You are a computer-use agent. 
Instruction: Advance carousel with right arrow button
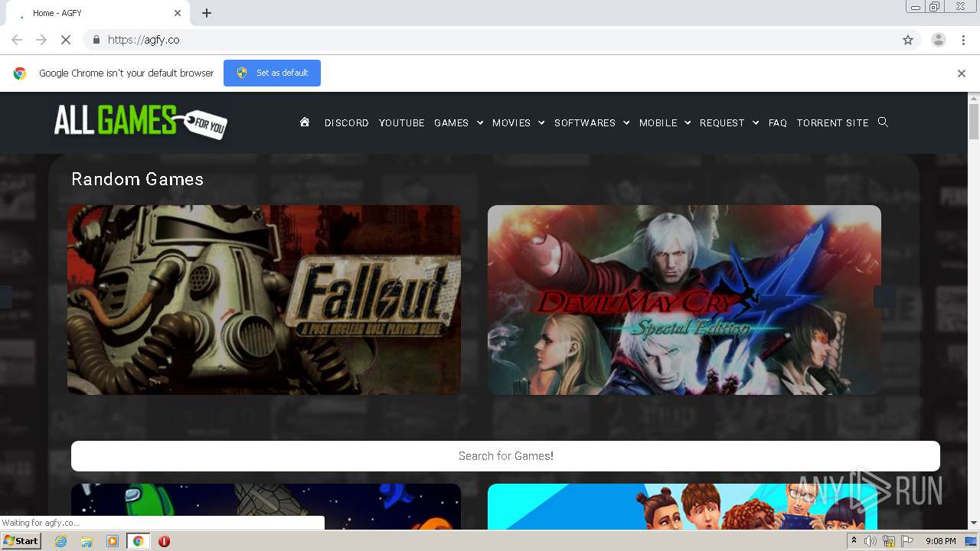884,297
